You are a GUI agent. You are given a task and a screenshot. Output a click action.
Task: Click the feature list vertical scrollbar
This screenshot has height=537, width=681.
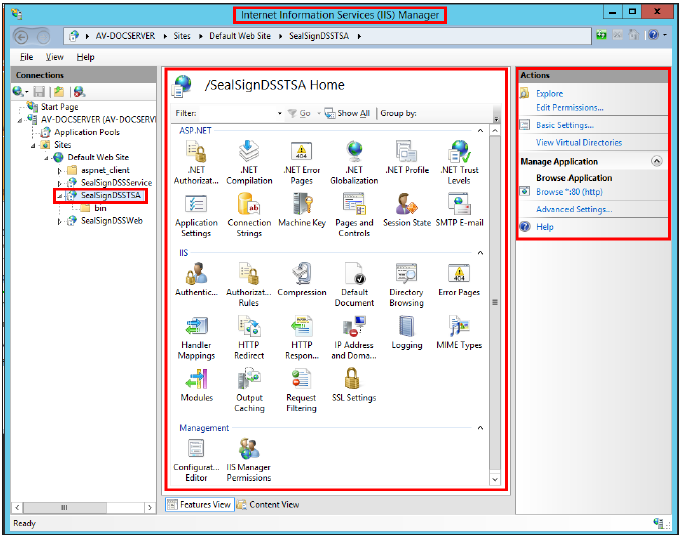(x=494, y=301)
